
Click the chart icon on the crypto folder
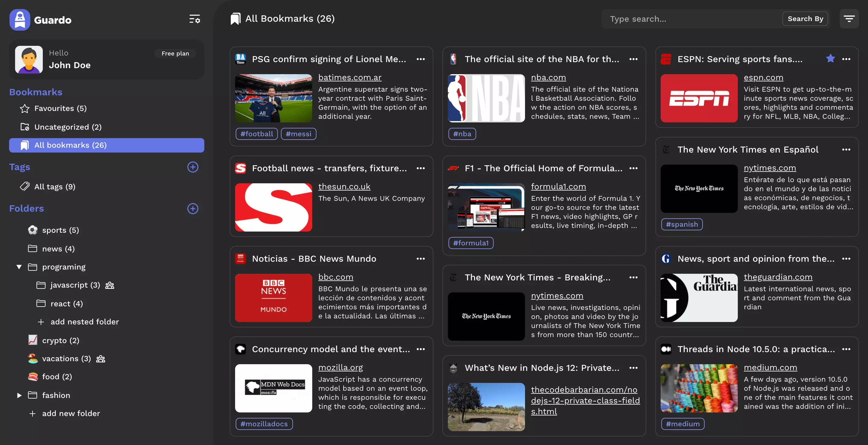33,340
